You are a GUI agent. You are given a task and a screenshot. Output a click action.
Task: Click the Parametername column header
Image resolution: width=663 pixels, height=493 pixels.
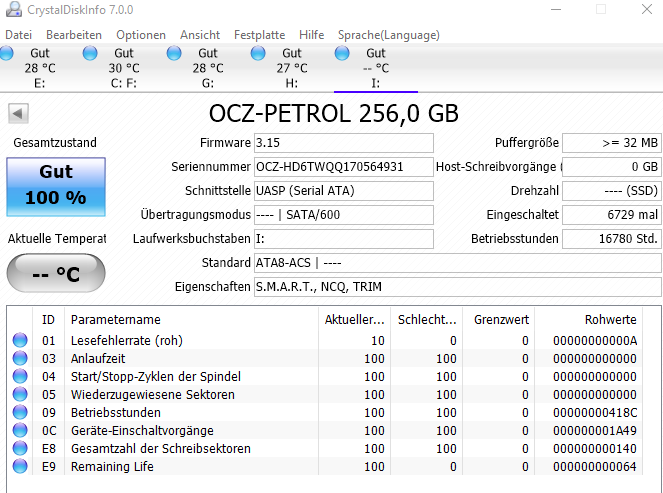pos(191,320)
